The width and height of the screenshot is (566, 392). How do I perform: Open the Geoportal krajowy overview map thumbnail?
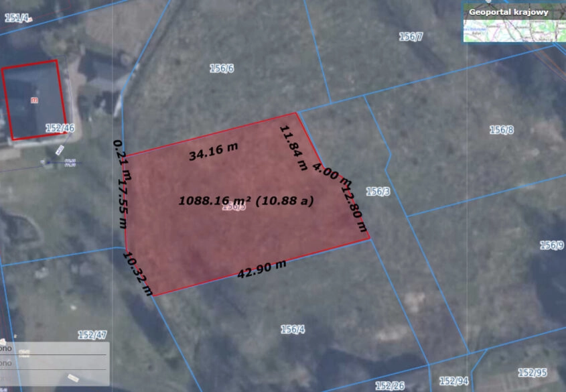tap(514, 21)
